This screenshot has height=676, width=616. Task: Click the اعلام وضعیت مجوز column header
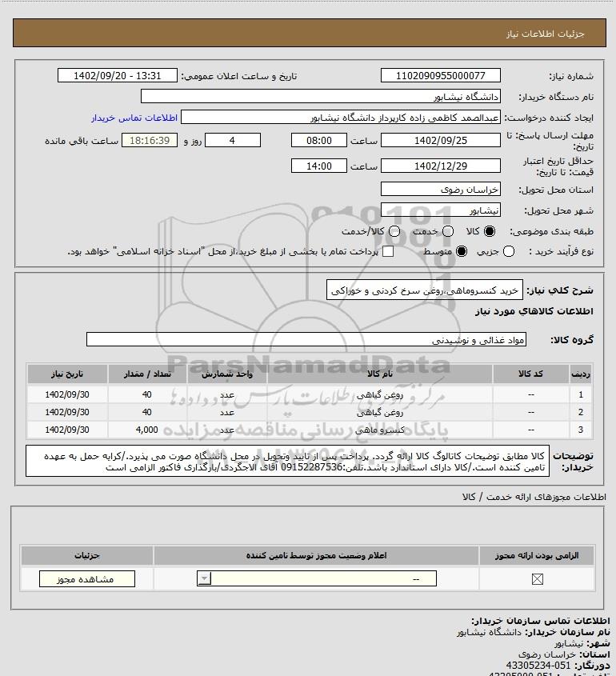[317, 556]
